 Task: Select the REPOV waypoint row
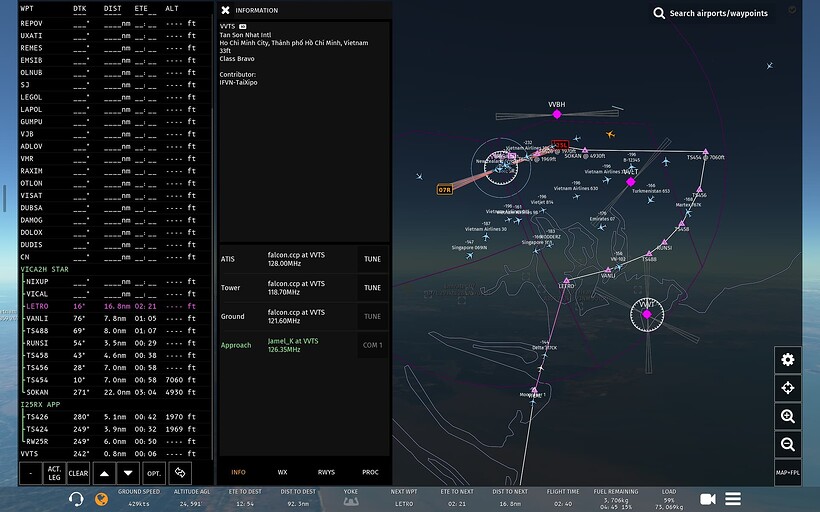[114, 24]
